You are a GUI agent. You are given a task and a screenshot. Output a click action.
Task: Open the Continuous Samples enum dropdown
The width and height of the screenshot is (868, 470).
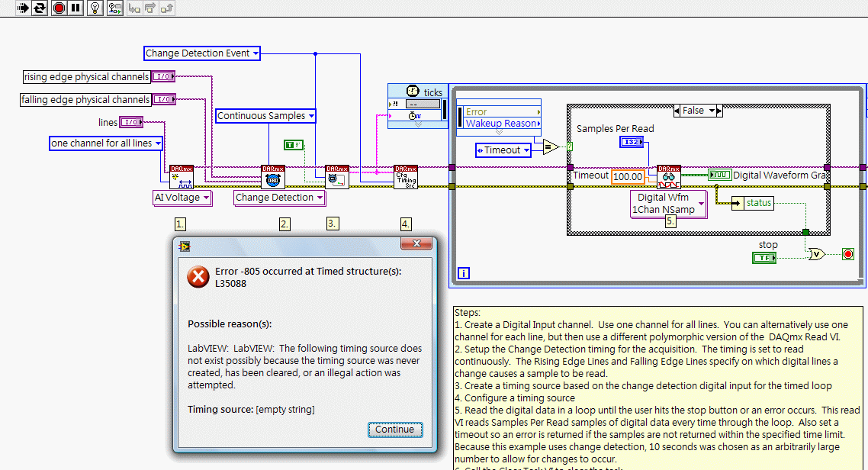pyautogui.click(x=311, y=116)
